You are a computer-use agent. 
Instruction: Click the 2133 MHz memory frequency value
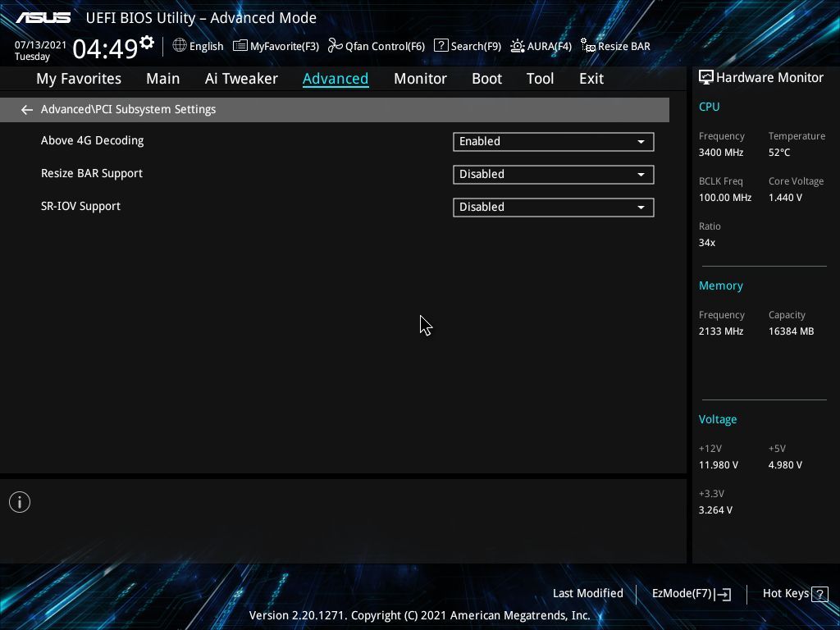point(720,331)
